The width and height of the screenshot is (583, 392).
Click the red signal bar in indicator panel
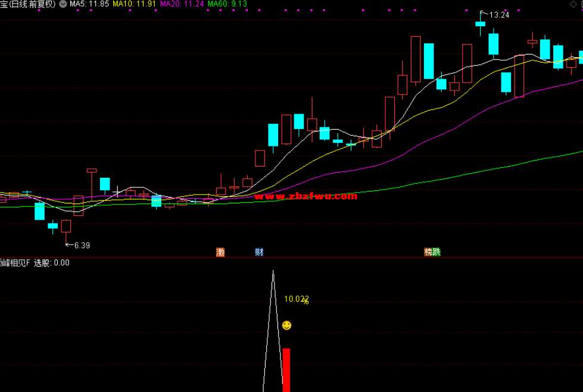click(286, 370)
